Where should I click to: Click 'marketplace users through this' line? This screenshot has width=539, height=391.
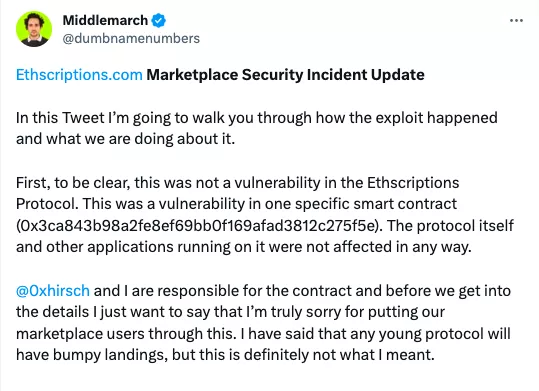pyautogui.click(x=263, y=334)
